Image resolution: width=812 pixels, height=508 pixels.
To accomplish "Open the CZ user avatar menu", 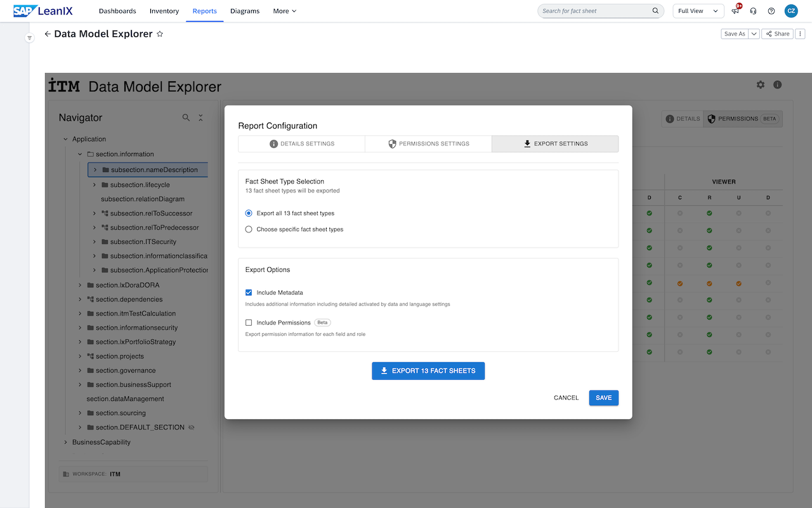I will [791, 11].
